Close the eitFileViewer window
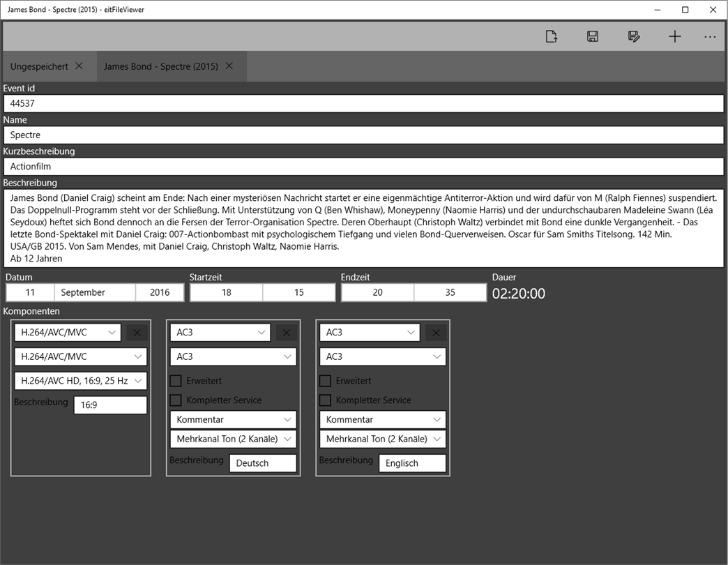Viewport: 728px width, 565px height. 713,10
